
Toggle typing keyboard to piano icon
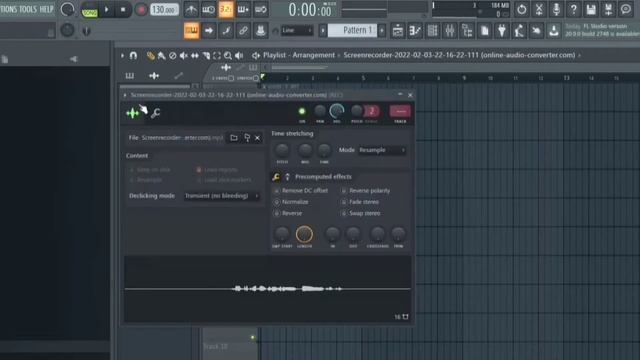tap(191, 31)
